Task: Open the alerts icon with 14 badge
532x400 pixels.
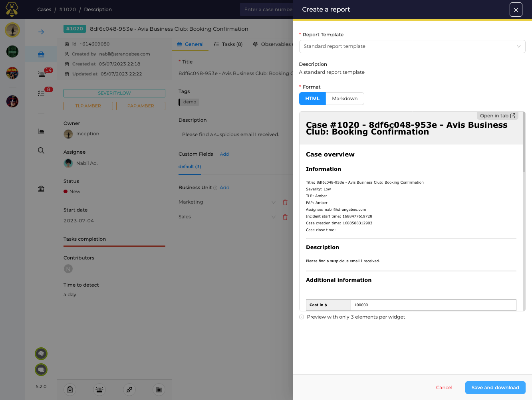Action: click(x=42, y=74)
